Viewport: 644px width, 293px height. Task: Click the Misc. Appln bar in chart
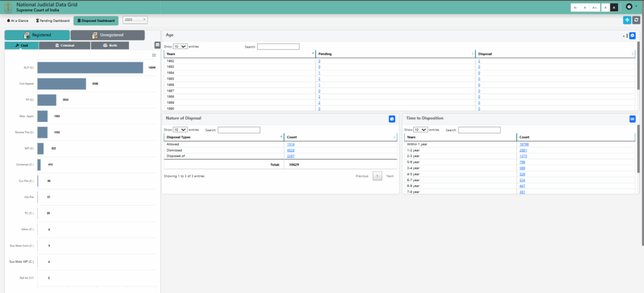tap(42, 116)
